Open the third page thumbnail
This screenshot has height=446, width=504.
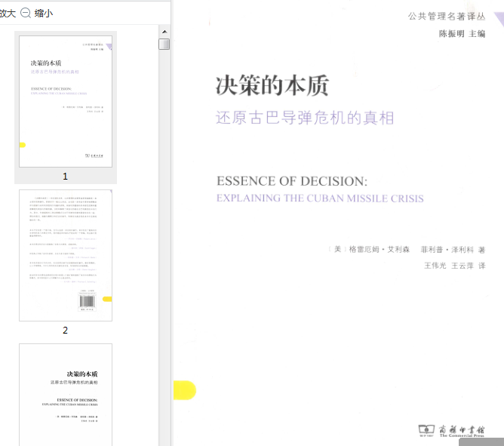(66, 395)
